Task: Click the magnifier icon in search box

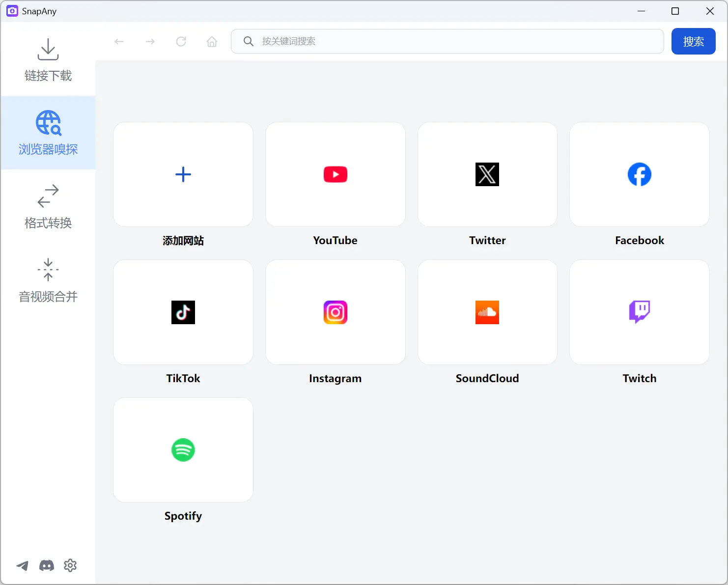Action: click(249, 41)
